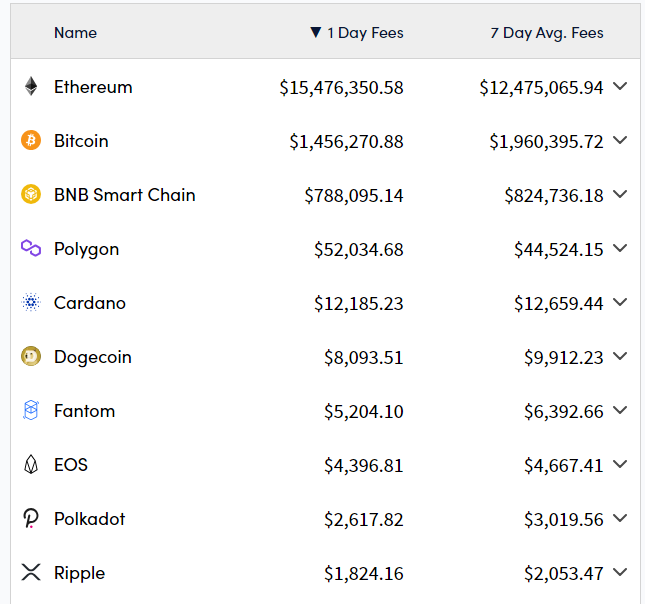Screen dimensions: 645x604
Task: Click the descending sort triangle beside 1 Day Fees
Action: tap(316, 32)
